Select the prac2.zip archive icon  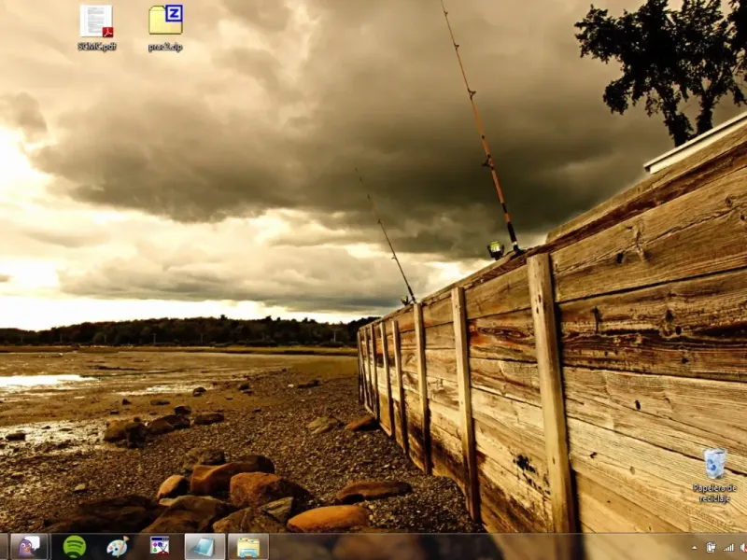(165, 27)
